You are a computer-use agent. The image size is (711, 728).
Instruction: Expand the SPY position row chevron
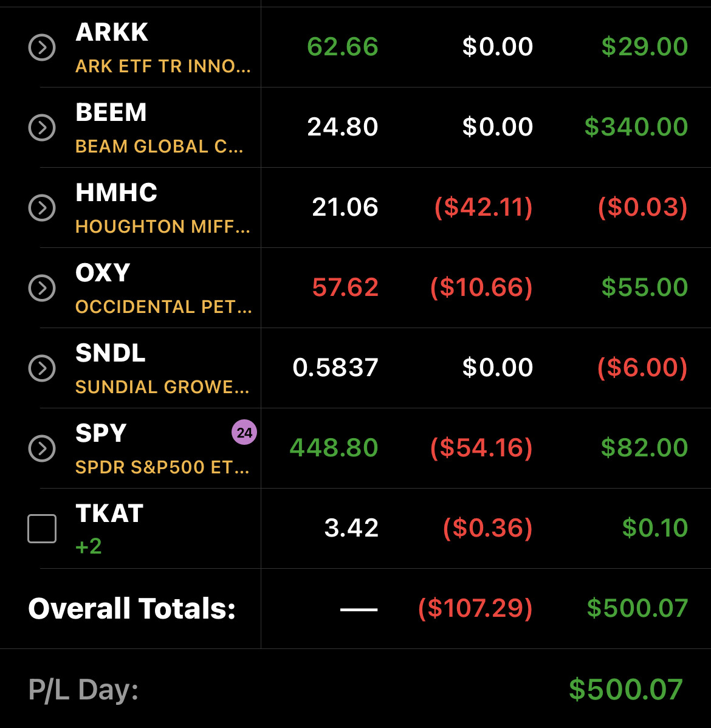tap(42, 448)
